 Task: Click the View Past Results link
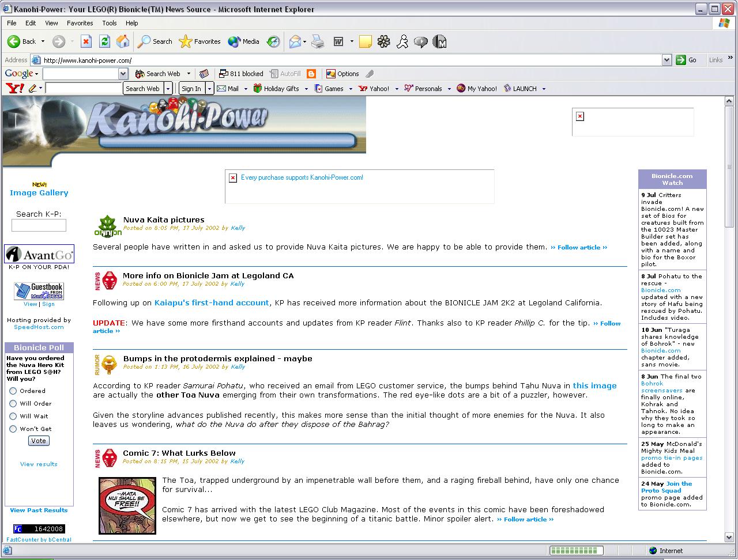pos(39,510)
